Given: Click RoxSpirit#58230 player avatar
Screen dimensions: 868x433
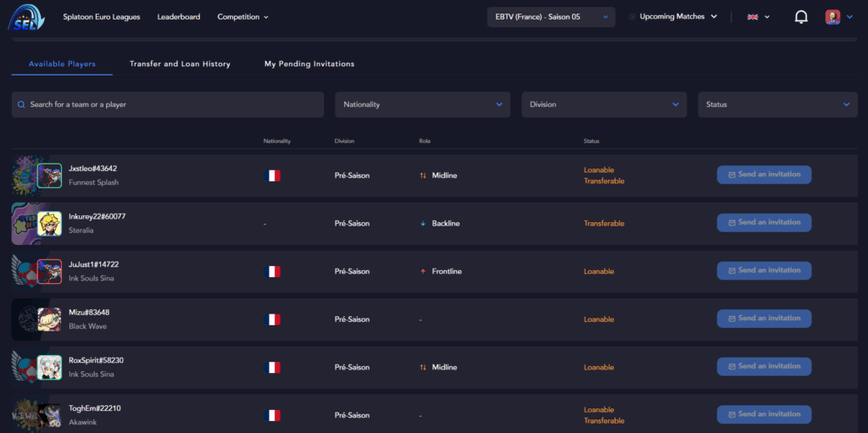Looking at the screenshot, I should pos(49,367).
